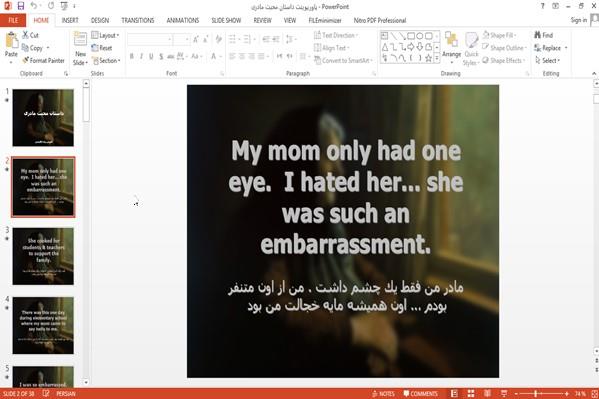Image resolution: width=599 pixels, height=399 pixels.
Task: Start Slide Show view from status bar
Action: 504,393
